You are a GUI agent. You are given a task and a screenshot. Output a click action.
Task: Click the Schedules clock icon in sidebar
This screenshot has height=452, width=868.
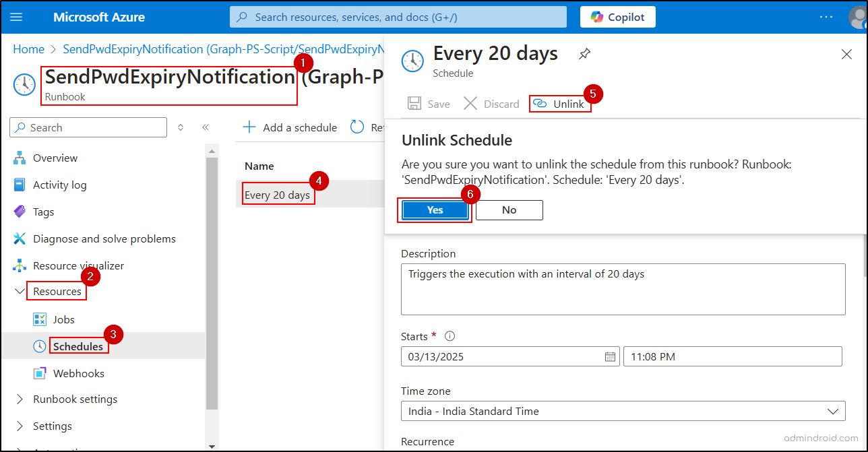click(x=40, y=346)
